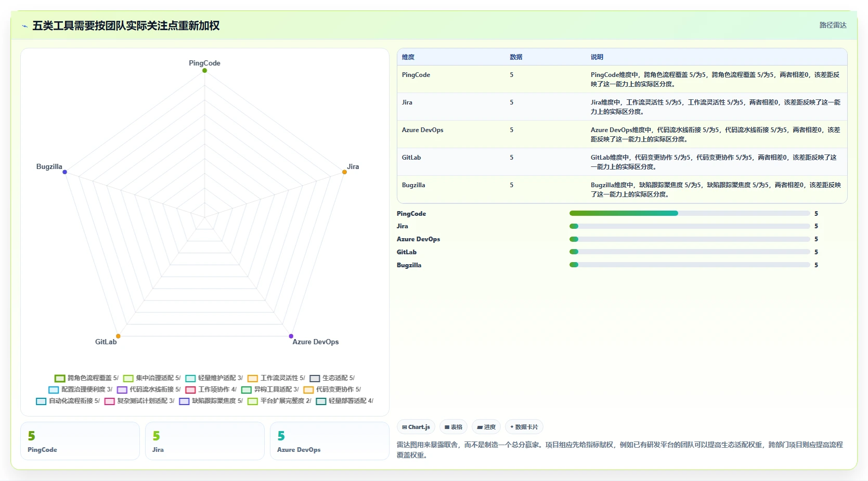The width and height of the screenshot is (868, 481).
Task: Select the GitLab table row name
Action: [411, 158]
